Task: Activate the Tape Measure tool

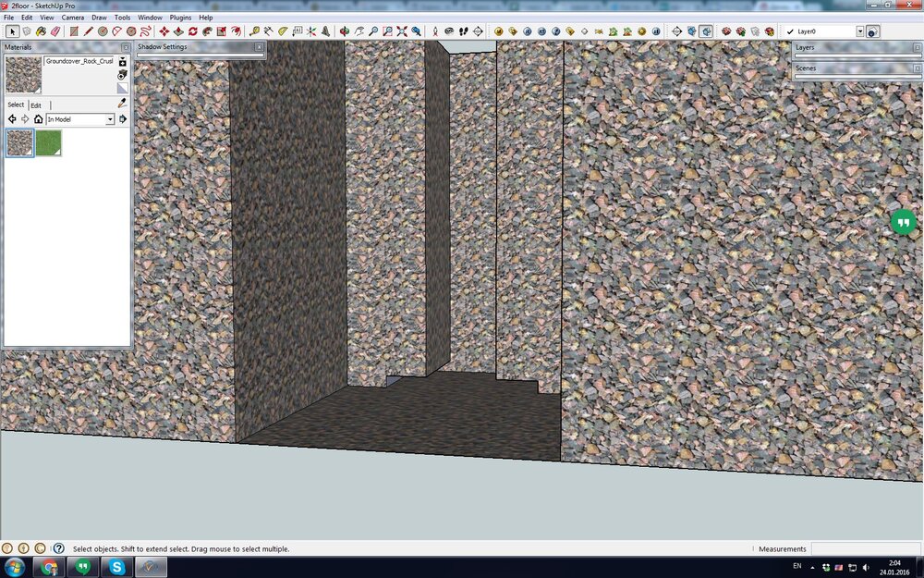Action: click(255, 31)
